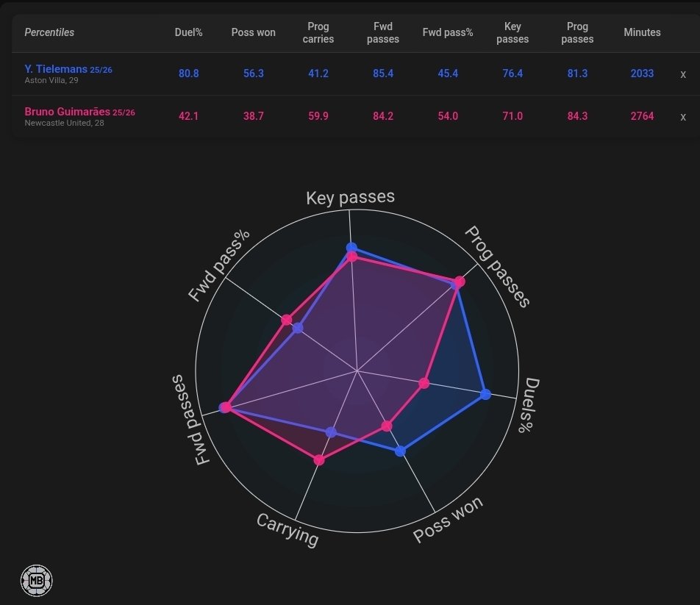Sort by Fwd pass% column header
The height and width of the screenshot is (605, 700).
click(x=447, y=32)
